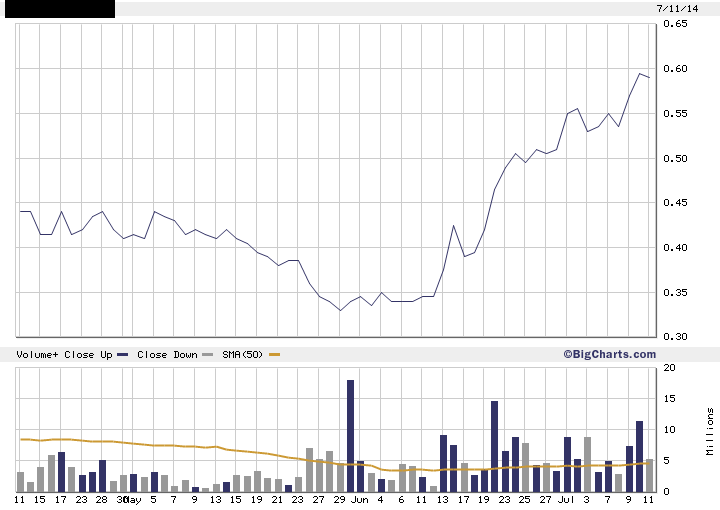Select the Volume+ label in the legend
This screenshot has height=510, width=720.
coord(36,355)
